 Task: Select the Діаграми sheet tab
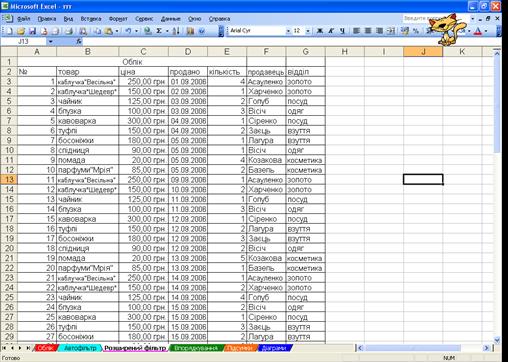point(274,348)
